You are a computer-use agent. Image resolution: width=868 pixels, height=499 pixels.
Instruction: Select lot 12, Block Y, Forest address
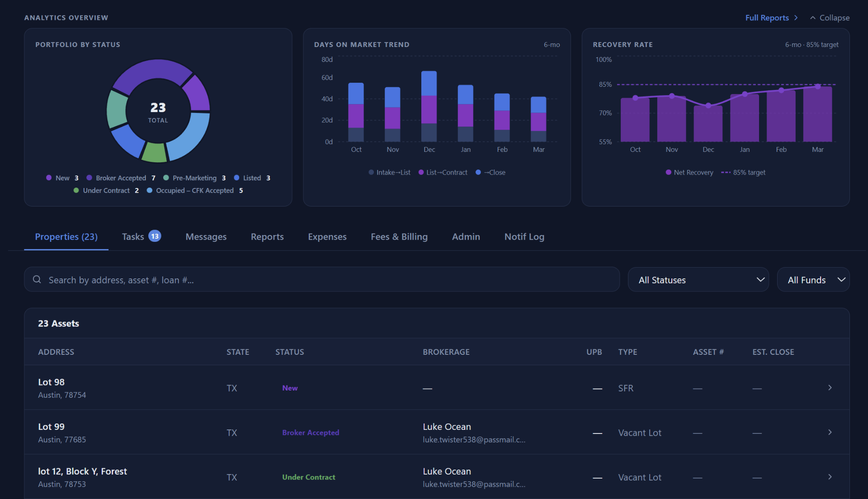[x=83, y=471]
